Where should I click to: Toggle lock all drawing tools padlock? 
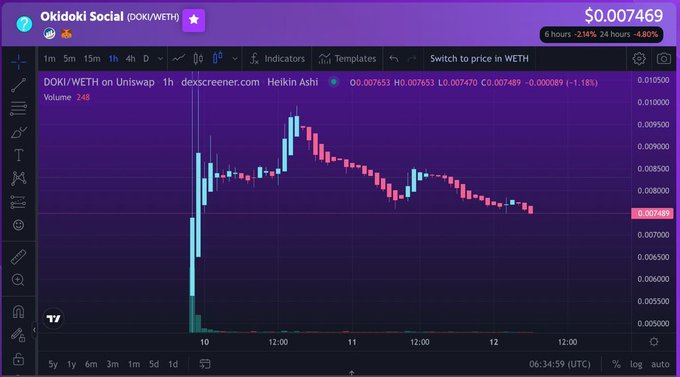tap(18, 359)
